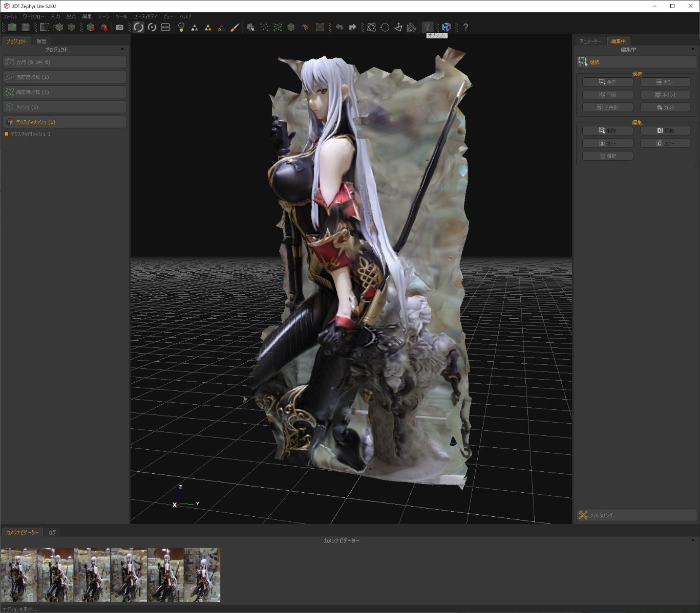Click the new project toolbar icon
The height and width of the screenshot is (613, 700).
(12, 27)
